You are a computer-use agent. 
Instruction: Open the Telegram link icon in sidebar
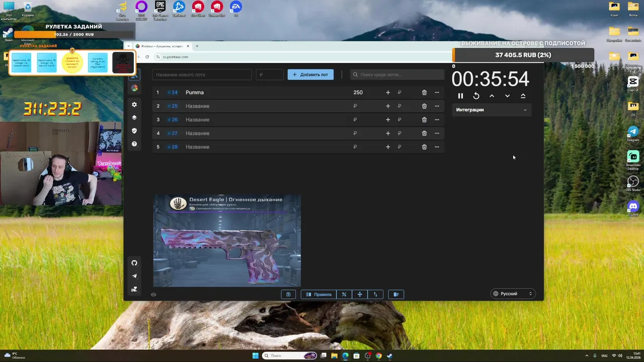click(x=134, y=276)
